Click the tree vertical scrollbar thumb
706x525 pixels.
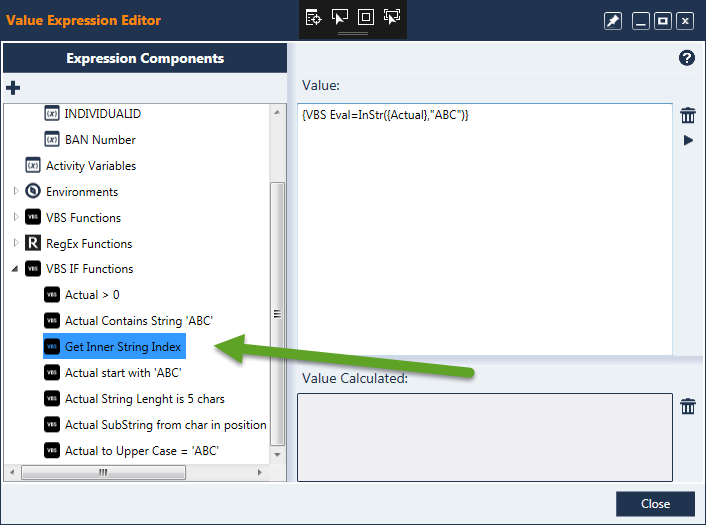(277, 314)
